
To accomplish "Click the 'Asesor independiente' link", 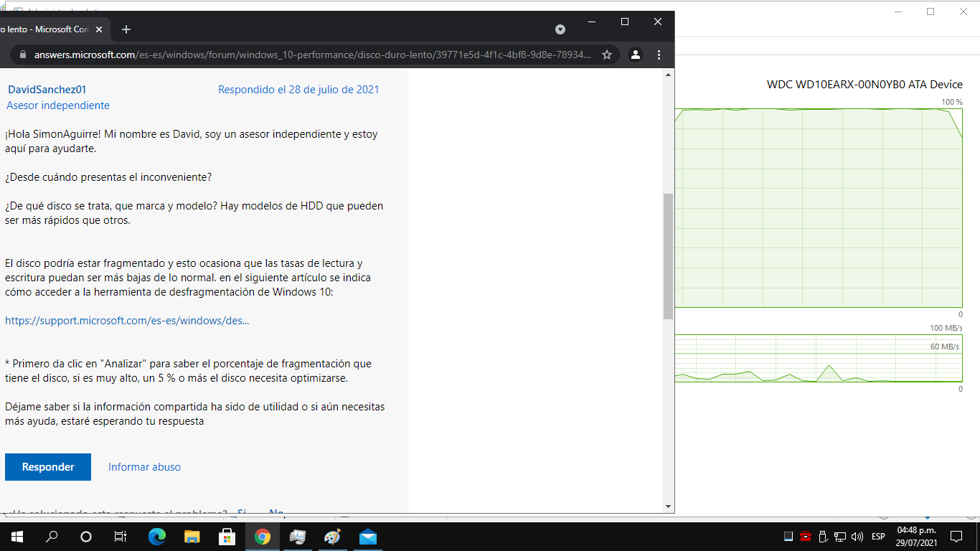I will (x=58, y=105).
